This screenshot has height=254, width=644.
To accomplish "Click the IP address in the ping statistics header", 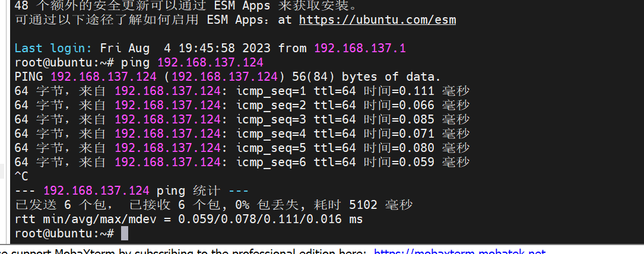I will point(96,191).
